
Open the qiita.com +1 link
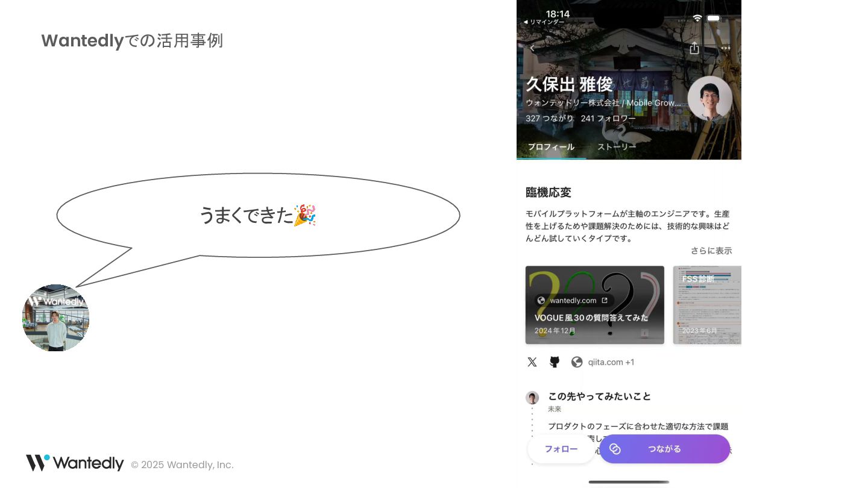611,362
